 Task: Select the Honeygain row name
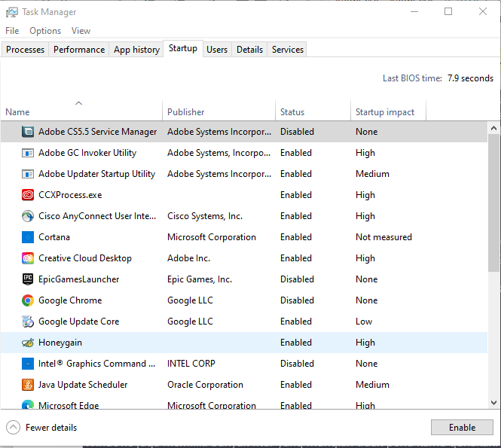60,343
